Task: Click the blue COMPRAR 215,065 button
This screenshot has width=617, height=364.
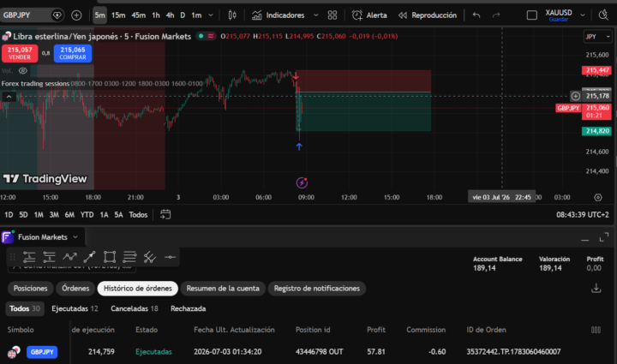Action: [x=73, y=53]
